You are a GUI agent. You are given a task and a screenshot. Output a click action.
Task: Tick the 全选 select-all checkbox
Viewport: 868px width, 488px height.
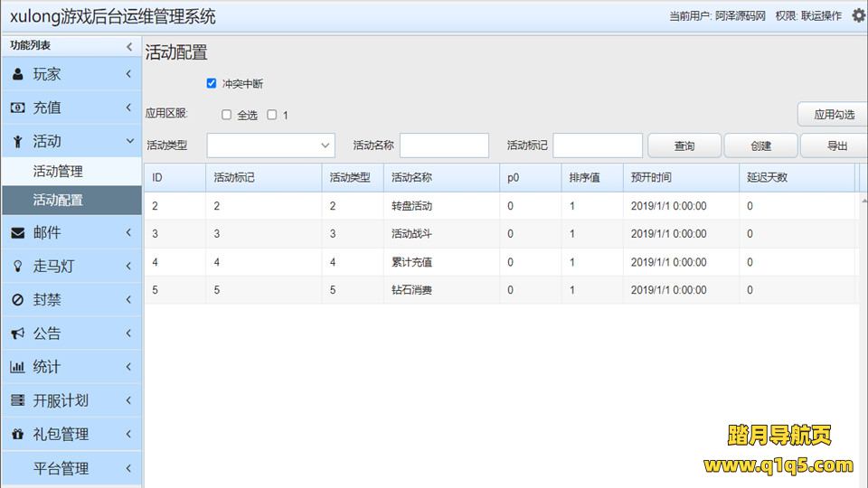tap(227, 115)
